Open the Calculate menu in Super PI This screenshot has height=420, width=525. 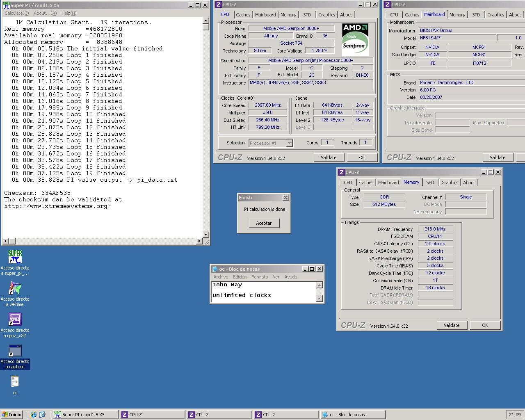pyautogui.click(x=16, y=13)
